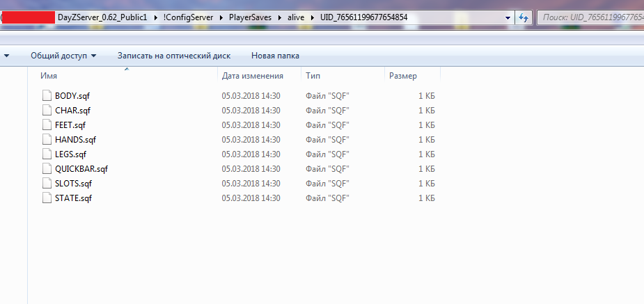Select the CHAR.sqf file icon
This screenshot has width=644, height=304.
pos(47,111)
